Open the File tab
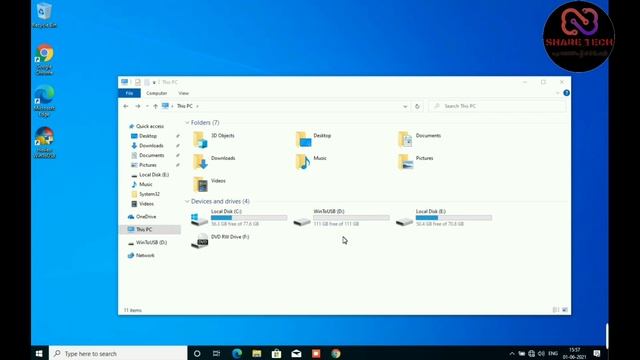This screenshot has width=640, height=360. click(129, 93)
